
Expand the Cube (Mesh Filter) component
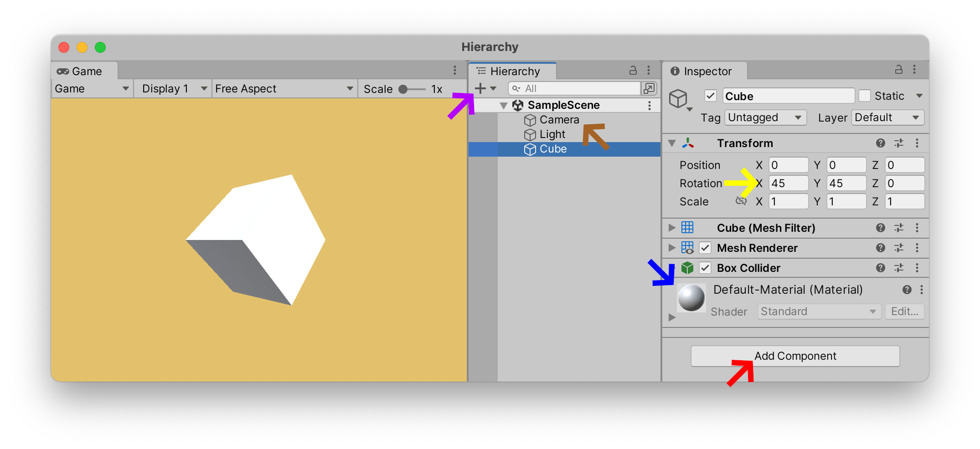click(671, 228)
